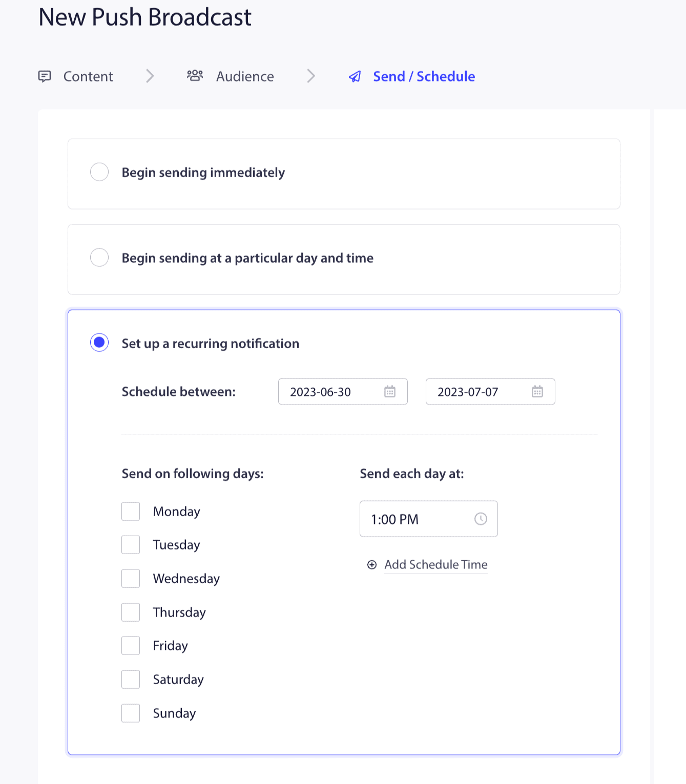Go to the Content step

88,76
